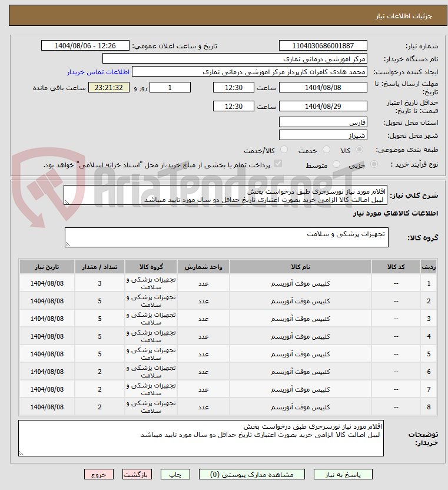448x490 pixels.
Task: Select the کالا/خدمت radio button
Action: [x=284, y=150]
